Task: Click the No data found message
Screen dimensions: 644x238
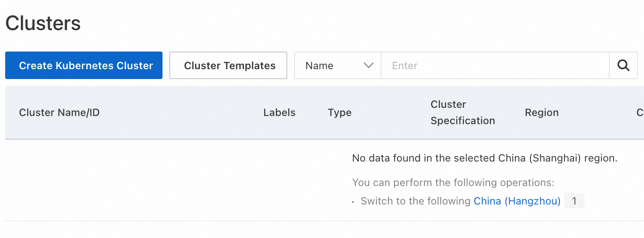Action: tap(485, 158)
